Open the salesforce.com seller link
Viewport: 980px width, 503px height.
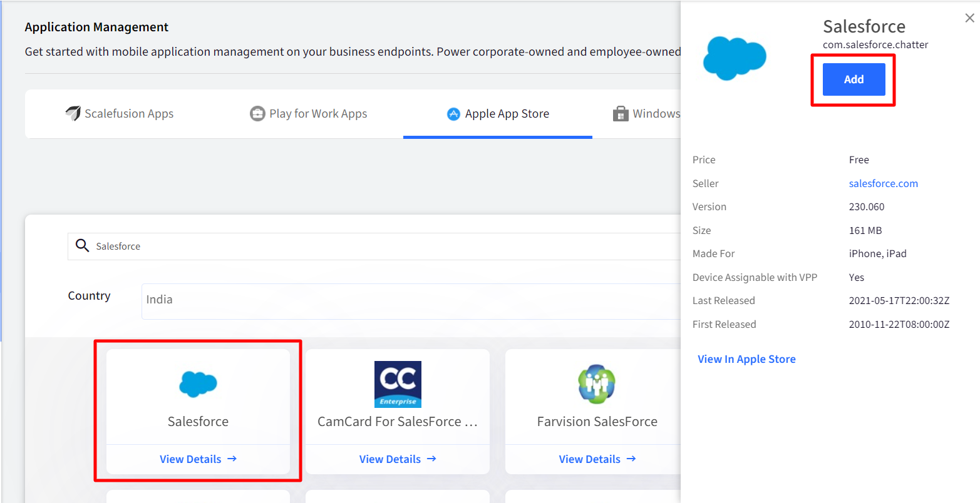(883, 183)
